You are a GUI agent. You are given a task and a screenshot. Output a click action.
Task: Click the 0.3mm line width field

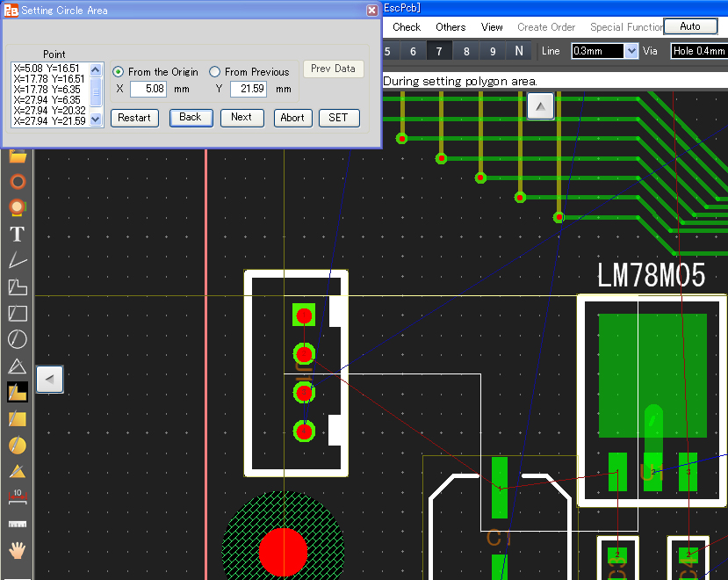[x=598, y=51]
